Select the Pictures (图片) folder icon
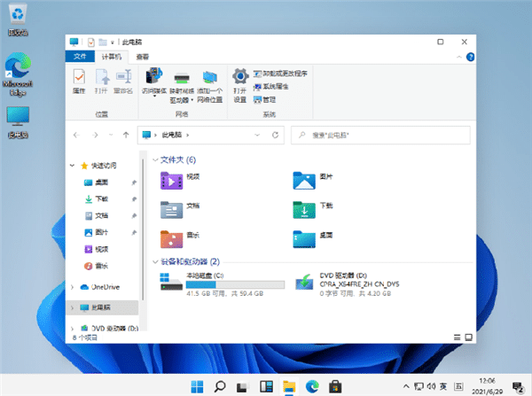The image size is (532, 396). [304, 181]
